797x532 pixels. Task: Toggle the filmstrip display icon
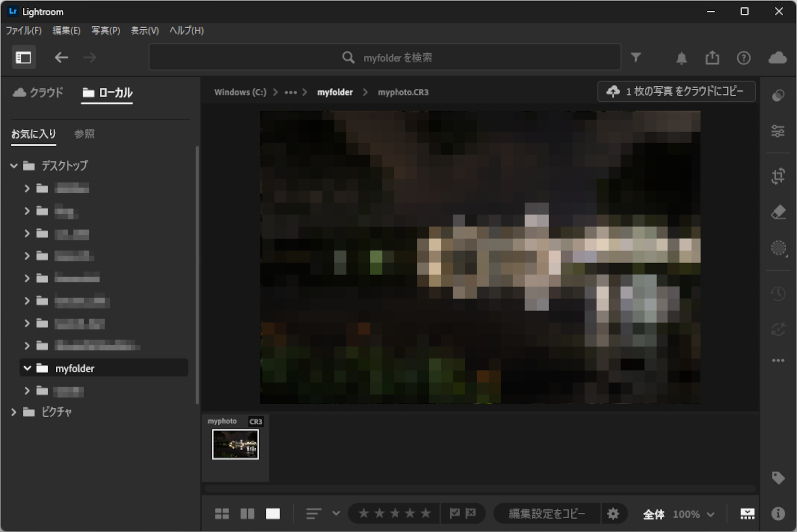click(747, 514)
